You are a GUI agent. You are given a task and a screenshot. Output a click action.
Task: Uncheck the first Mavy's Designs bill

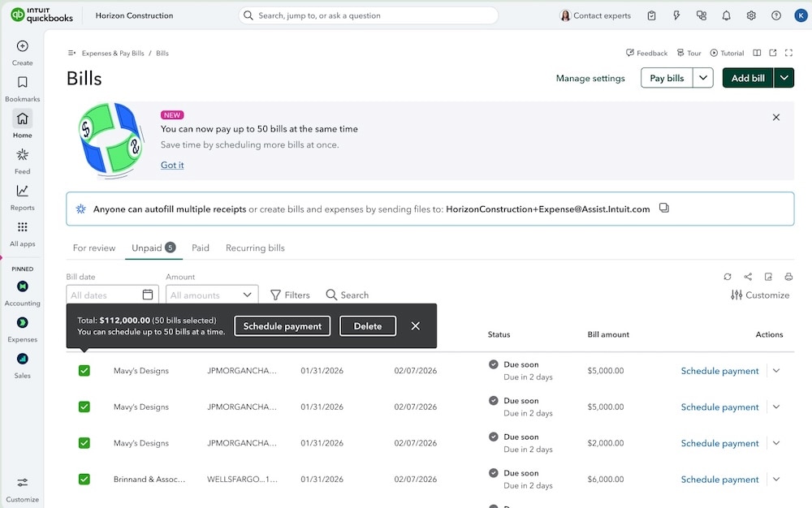(x=84, y=370)
